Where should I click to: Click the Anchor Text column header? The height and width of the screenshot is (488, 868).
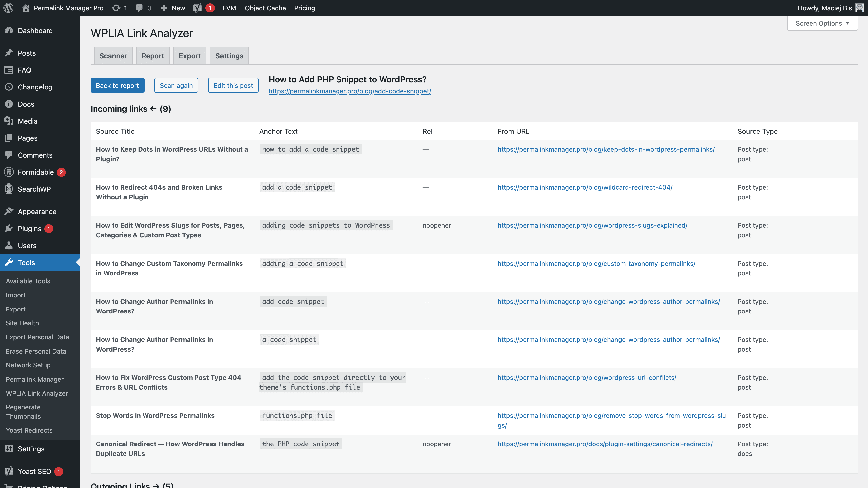tap(278, 131)
